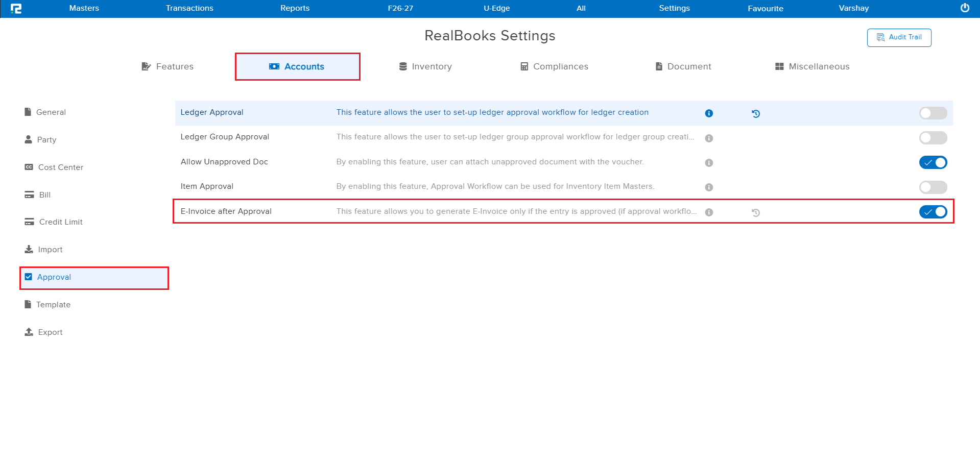This screenshot has height=463, width=980.
Task: Open the Masters menu
Action: 84,8
